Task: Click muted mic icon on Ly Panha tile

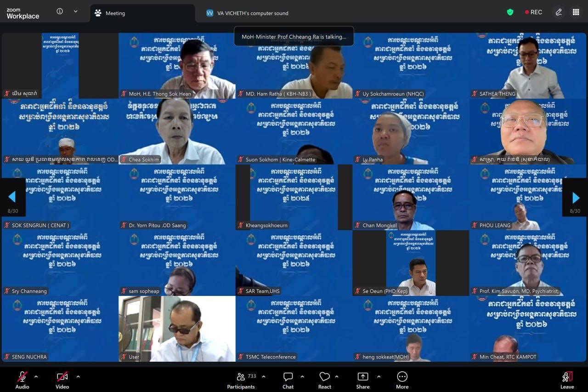Action: pos(357,159)
